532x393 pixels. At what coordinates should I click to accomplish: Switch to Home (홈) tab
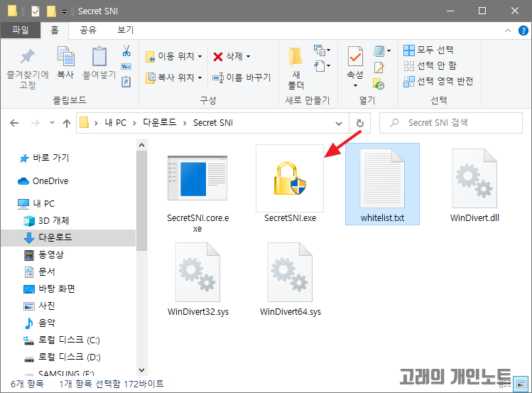pos(55,31)
